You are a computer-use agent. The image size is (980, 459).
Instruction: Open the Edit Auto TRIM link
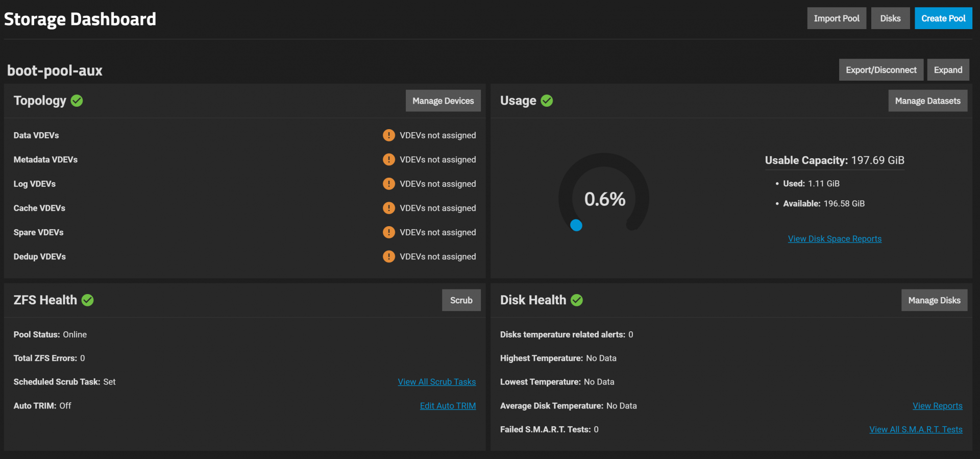pyautogui.click(x=448, y=406)
